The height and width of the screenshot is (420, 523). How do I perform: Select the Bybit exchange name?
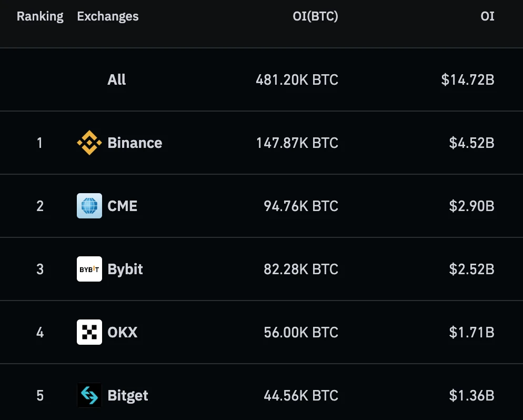click(x=125, y=269)
